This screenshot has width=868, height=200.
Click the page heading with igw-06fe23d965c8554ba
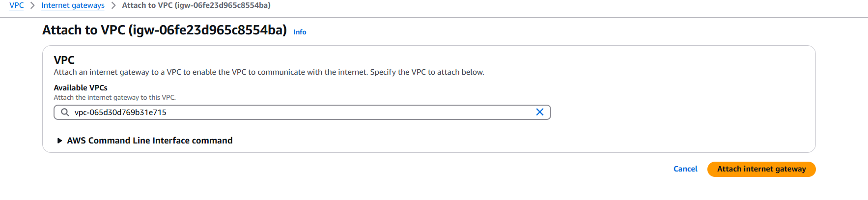coord(165,30)
